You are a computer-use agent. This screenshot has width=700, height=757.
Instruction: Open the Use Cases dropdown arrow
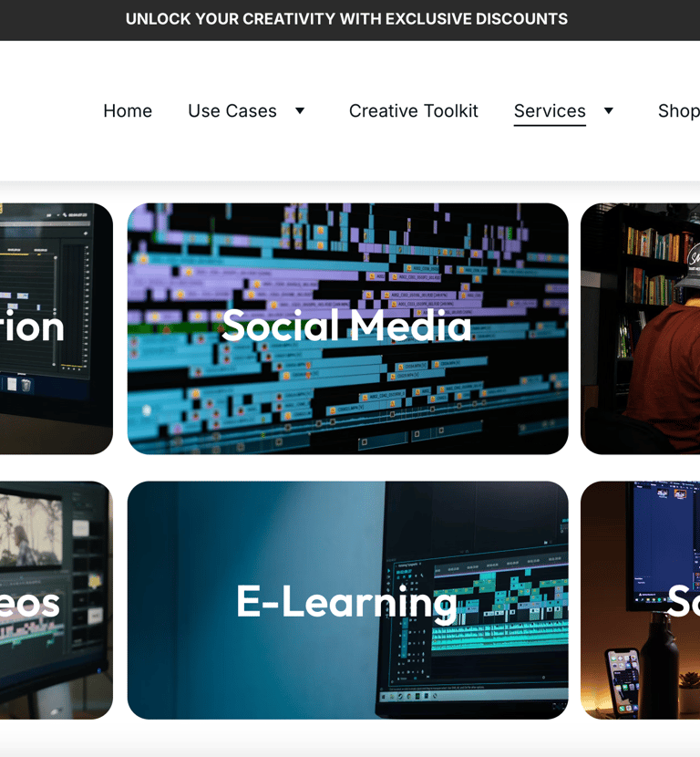(x=300, y=111)
